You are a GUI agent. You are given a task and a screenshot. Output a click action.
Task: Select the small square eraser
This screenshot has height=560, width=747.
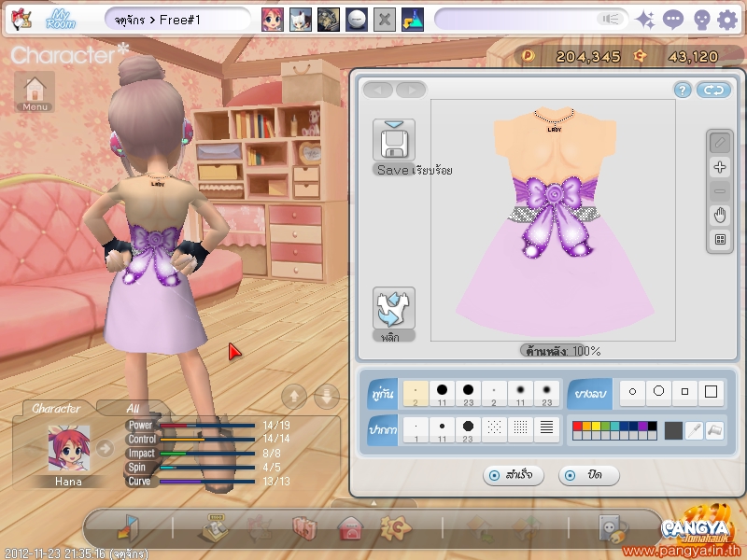[684, 392]
